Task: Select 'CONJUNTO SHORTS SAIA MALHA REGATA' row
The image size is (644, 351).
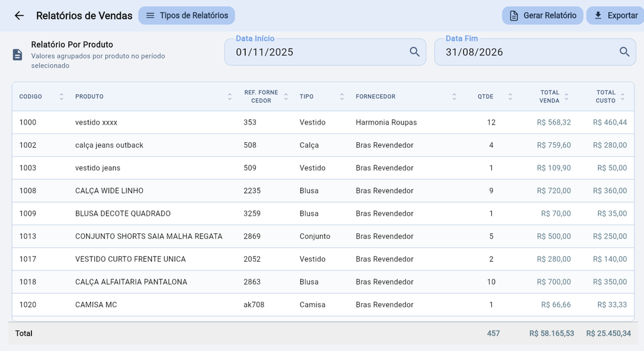Action: pos(323,237)
